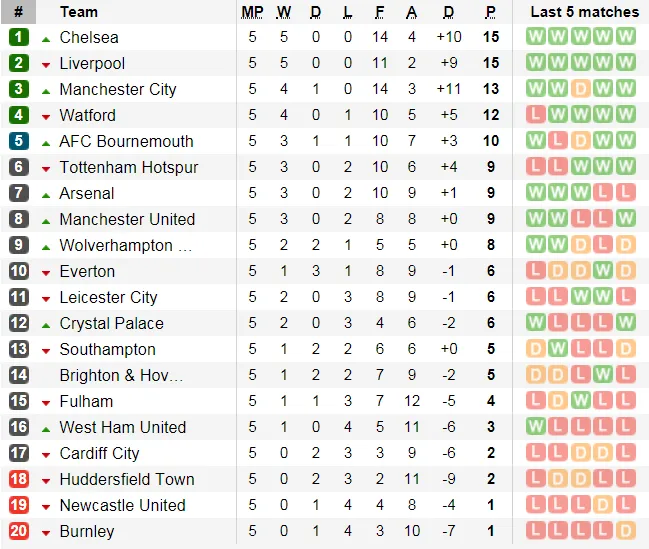Click Huddersfield Town's red rank 18 badge
Viewport: 649px width, 549px height.
19,479
